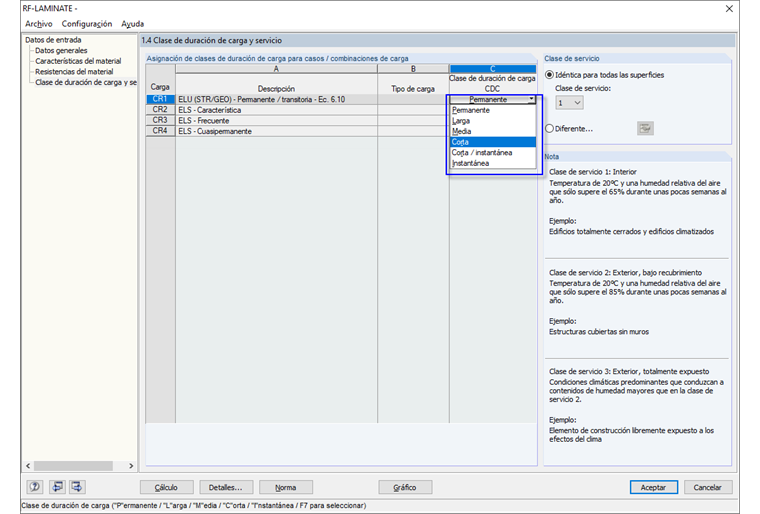
Task: Select Resistencias del material tree item
Action: pyautogui.click(x=74, y=72)
